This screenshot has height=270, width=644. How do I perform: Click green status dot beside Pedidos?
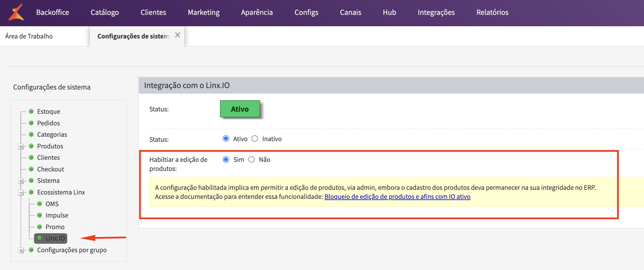click(x=31, y=123)
